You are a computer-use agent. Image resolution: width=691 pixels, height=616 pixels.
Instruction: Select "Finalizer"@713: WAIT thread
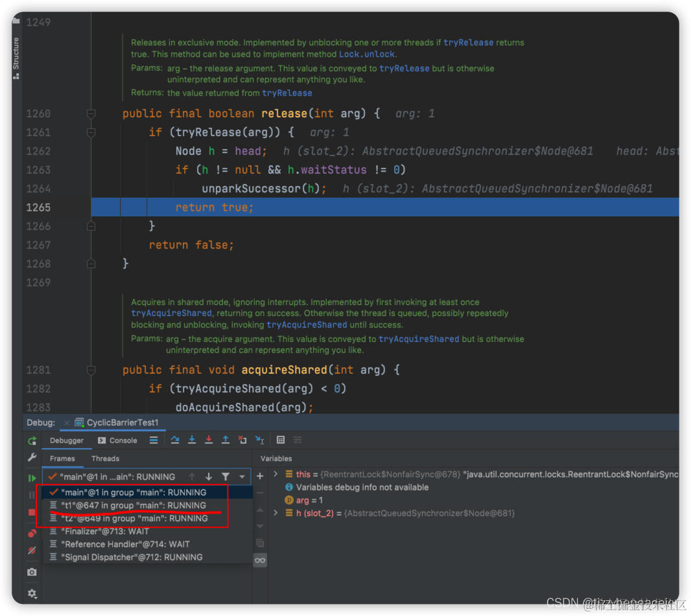click(x=147, y=531)
